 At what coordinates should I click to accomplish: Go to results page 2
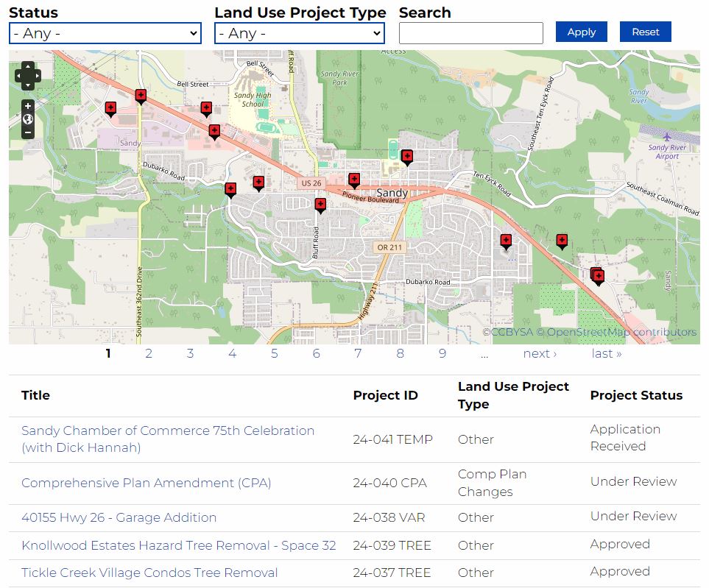[x=148, y=354]
